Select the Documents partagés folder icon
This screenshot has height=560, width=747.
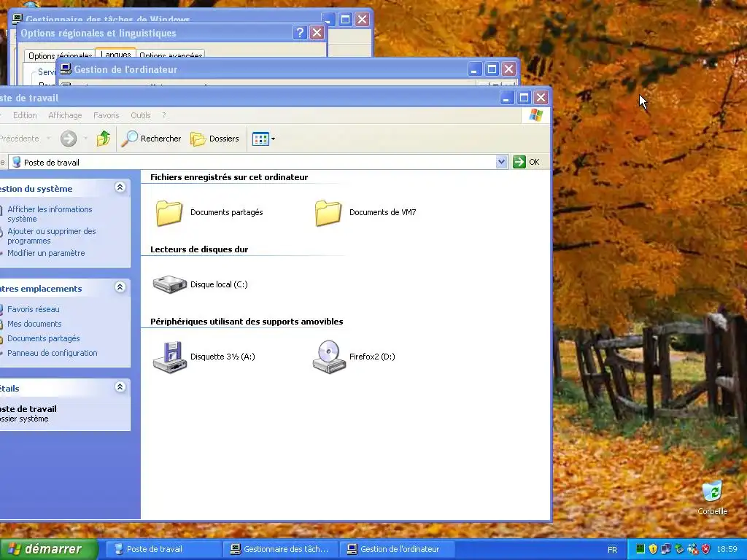tap(169, 212)
